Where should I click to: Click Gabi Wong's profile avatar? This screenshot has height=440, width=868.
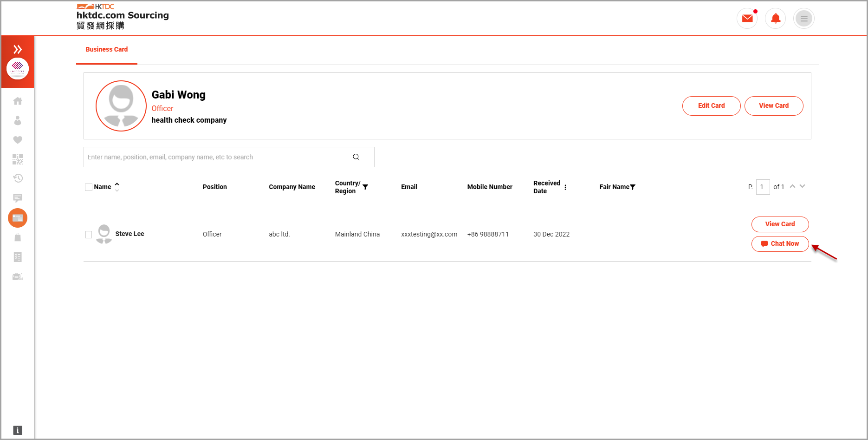tap(121, 106)
